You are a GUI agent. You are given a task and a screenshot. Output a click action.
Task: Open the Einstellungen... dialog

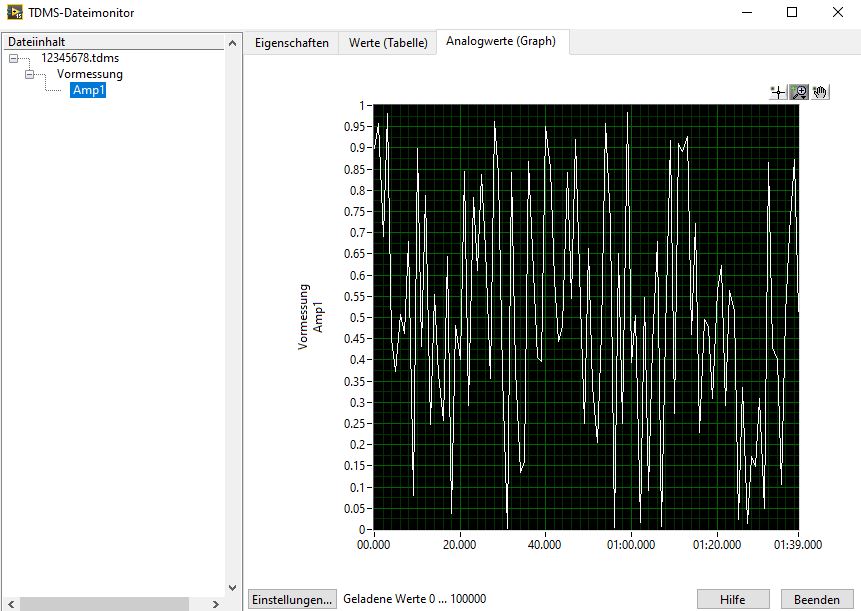(292, 599)
